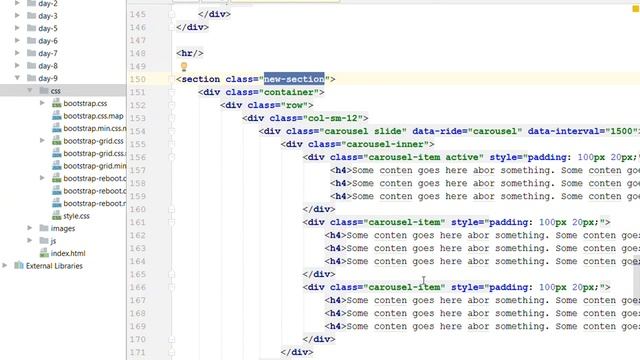Expand the External Libraries arrow

point(5,265)
